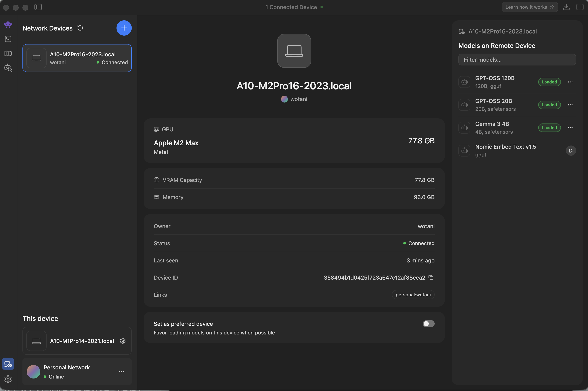Open the developer terminal sidebar icon
This screenshot has width=588, height=391.
pos(8,39)
